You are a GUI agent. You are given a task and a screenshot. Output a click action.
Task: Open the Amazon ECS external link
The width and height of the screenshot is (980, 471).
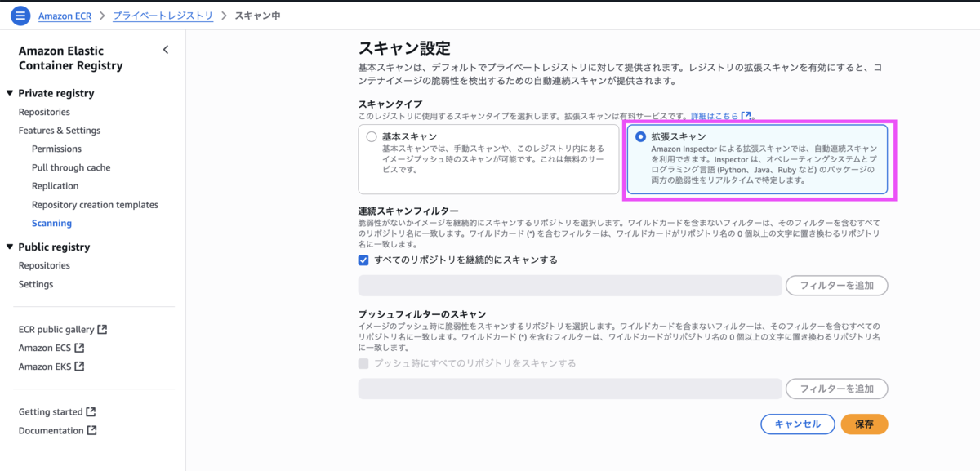tap(51, 348)
